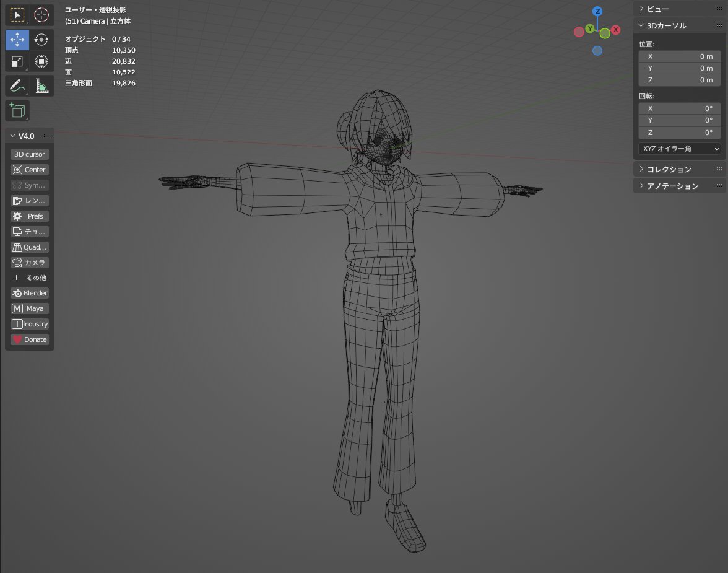Click the red X axis on navigation gizmo

tap(615, 29)
